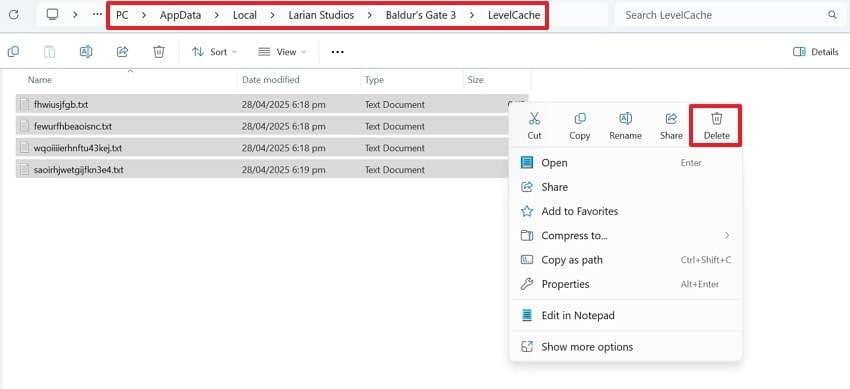Image resolution: width=850 pixels, height=389 pixels.
Task: Expand chevron before LevelCache
Action: 472,15
